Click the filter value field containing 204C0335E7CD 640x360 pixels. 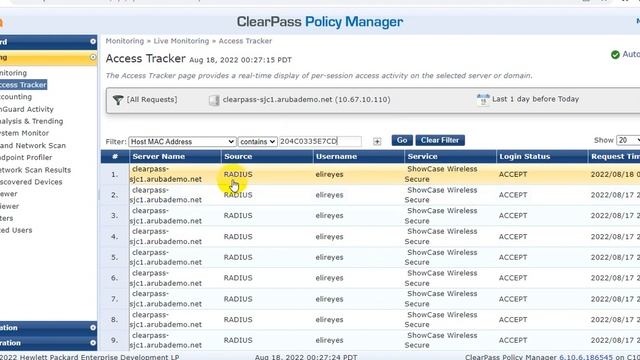[320, 141]
